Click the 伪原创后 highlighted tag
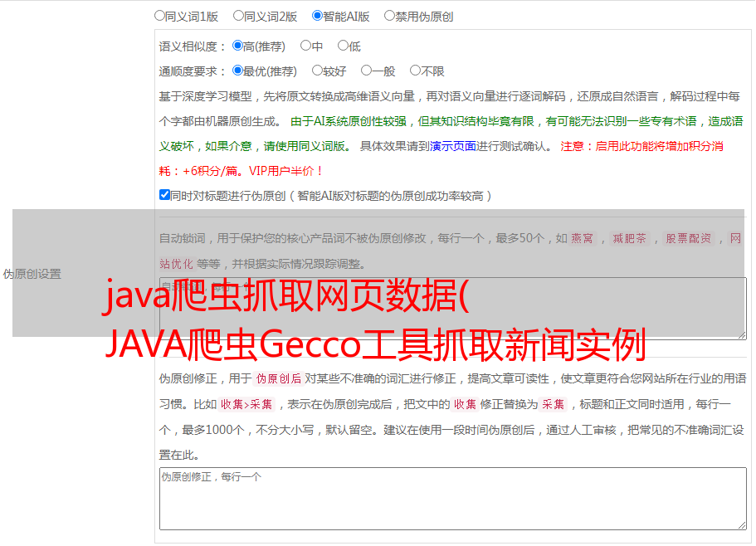 279,378
